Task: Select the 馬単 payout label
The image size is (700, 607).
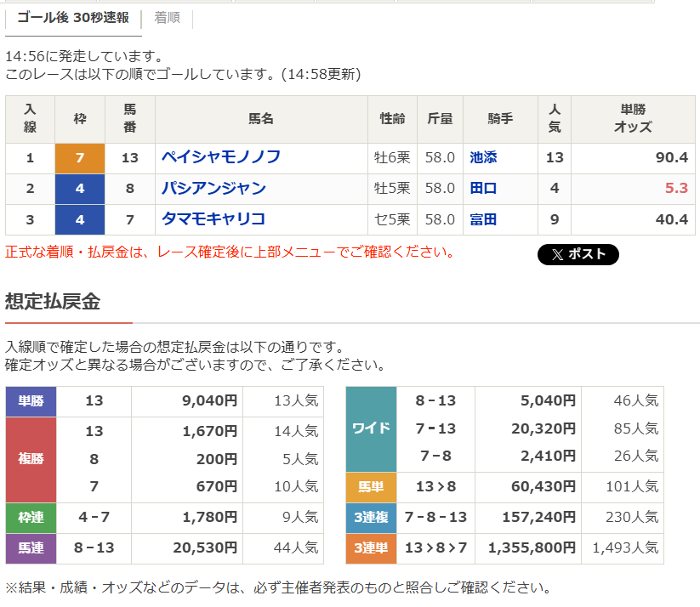Action: click(x=371, y=487)
